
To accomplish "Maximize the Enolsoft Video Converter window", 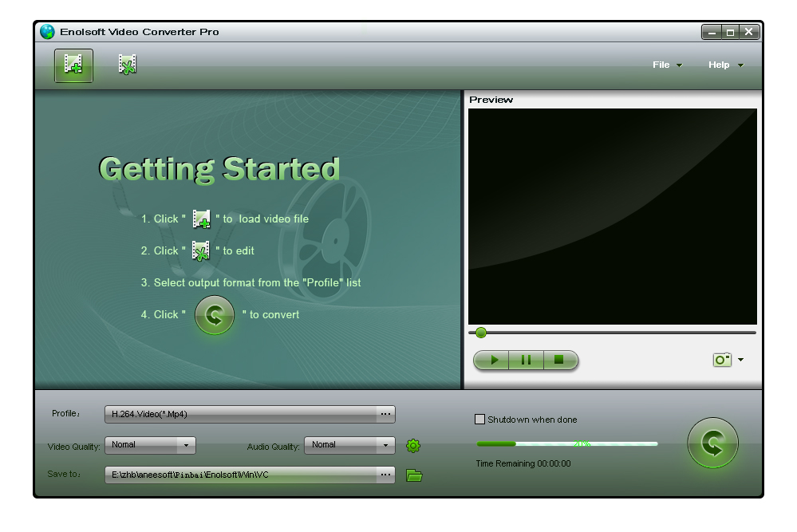I will pos(731,32).
